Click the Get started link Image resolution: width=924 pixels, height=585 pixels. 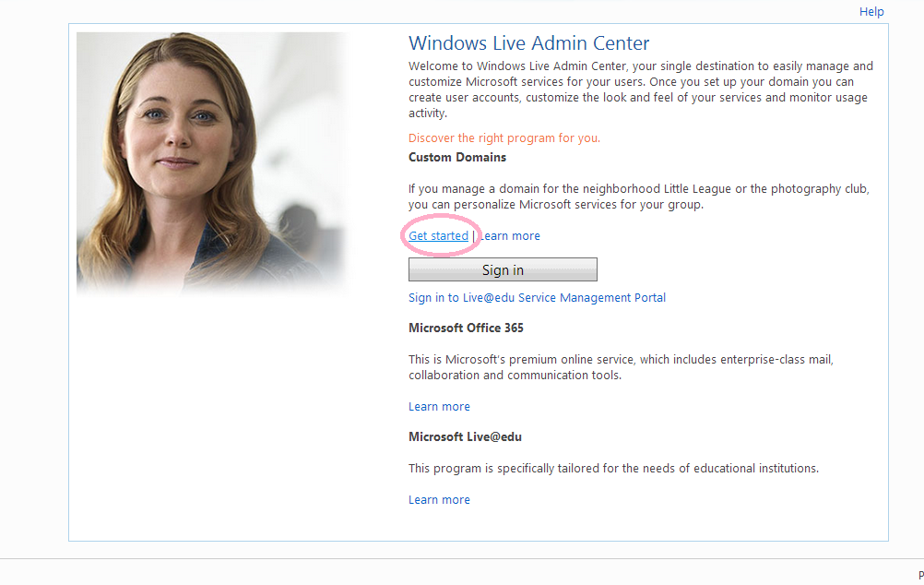[438, 236]
